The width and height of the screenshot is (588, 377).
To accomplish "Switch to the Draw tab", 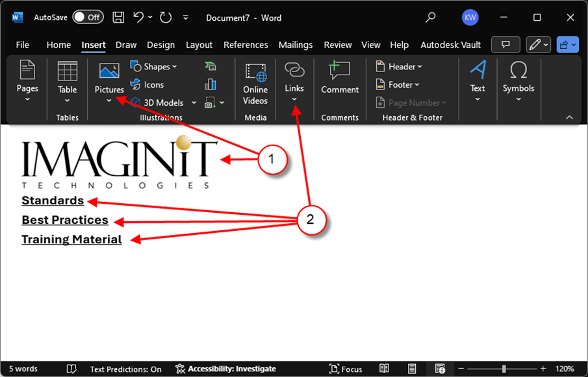I will point(126,45).
